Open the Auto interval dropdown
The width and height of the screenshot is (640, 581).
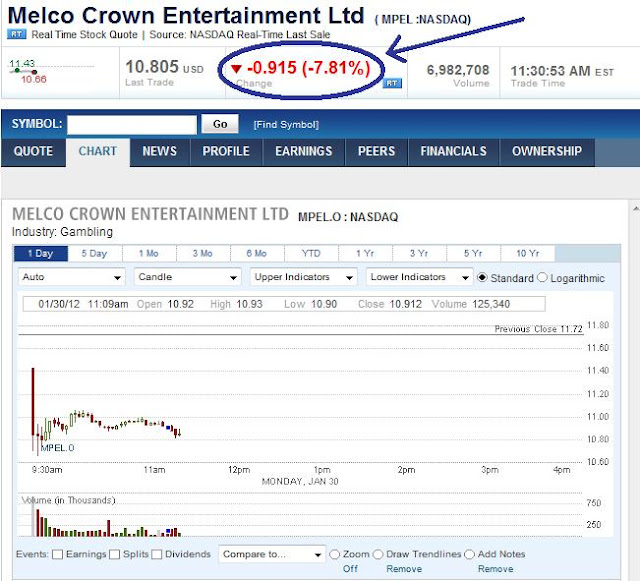coord(72,277)
